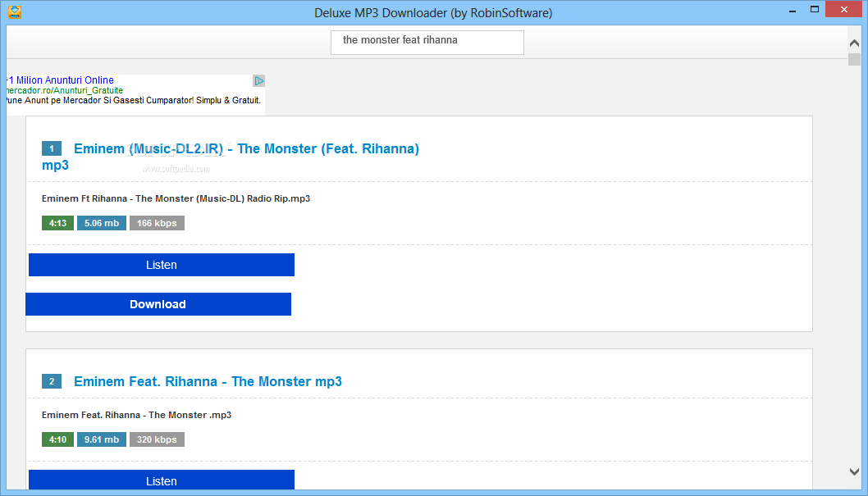Click the scrollbar down arrow

pos(854,471)
